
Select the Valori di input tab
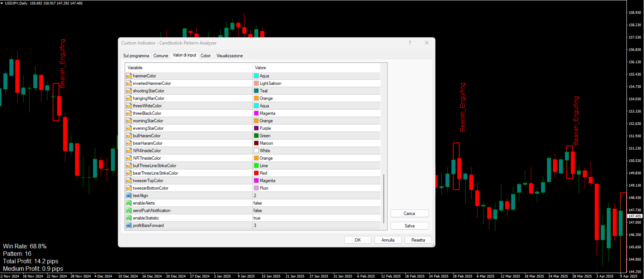coord(184,55)
